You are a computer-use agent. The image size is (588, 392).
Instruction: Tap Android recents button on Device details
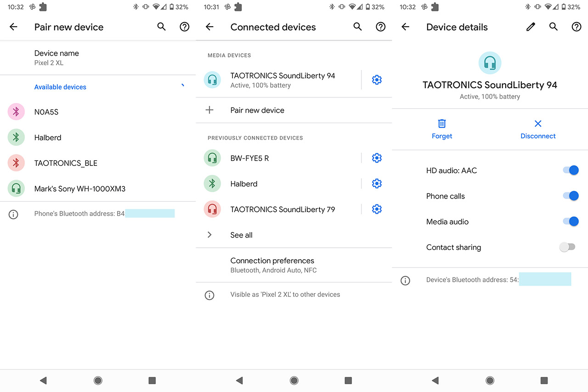coord(544,381)
